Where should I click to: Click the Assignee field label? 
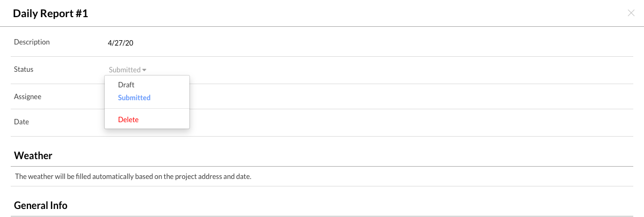pyautogui.click(x=27, y=96)
